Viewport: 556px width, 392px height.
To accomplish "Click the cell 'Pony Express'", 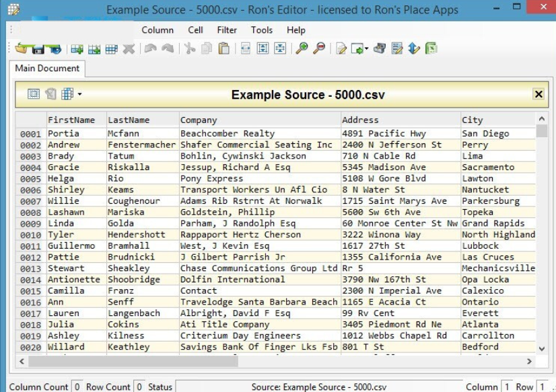I will click(x=260, y=178).
